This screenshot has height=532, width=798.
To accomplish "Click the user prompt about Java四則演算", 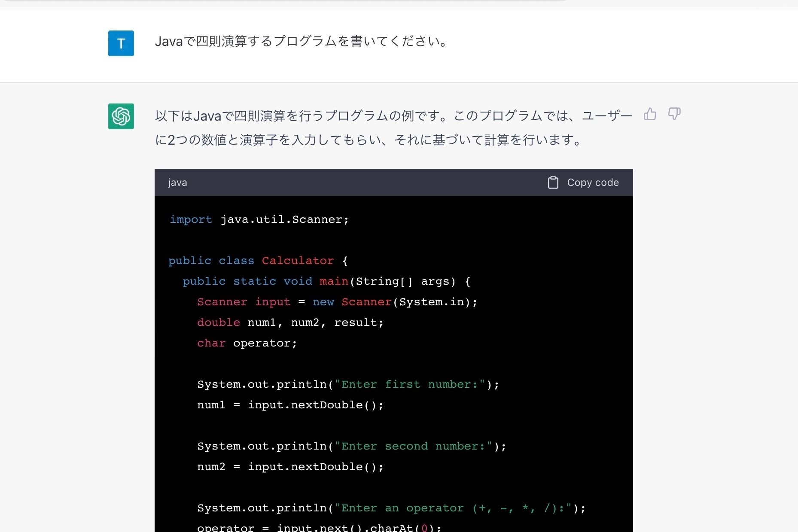I will click(302, 41).
